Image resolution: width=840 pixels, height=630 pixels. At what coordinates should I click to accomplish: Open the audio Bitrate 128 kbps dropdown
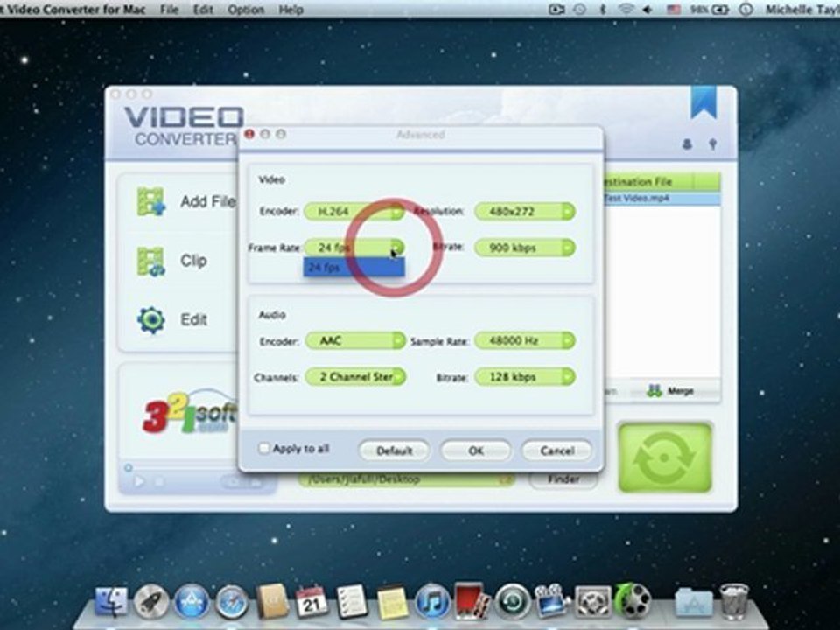pos(524,377)
